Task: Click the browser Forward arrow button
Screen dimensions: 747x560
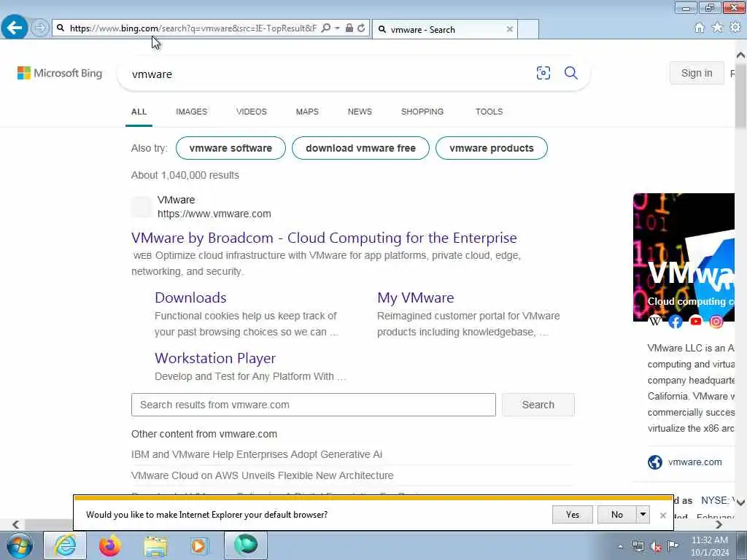Action: (x=40, y=28)
